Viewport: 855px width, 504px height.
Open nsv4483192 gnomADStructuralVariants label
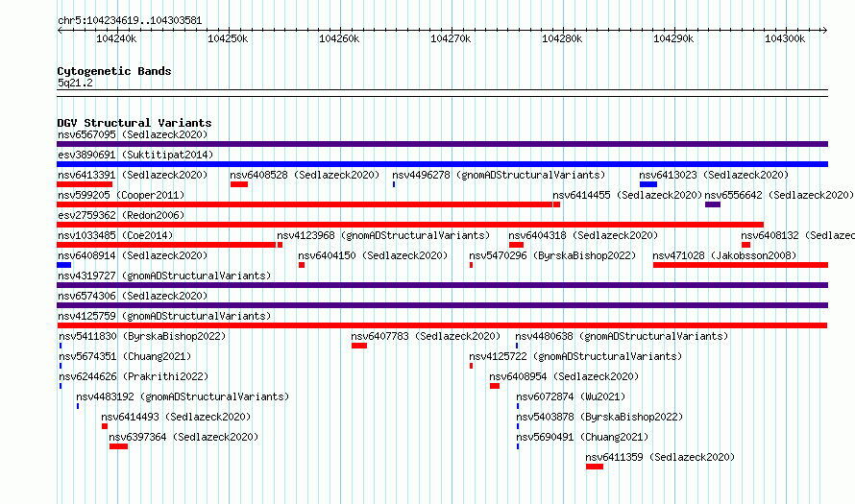pyautogui.click(x=183, y=396)
